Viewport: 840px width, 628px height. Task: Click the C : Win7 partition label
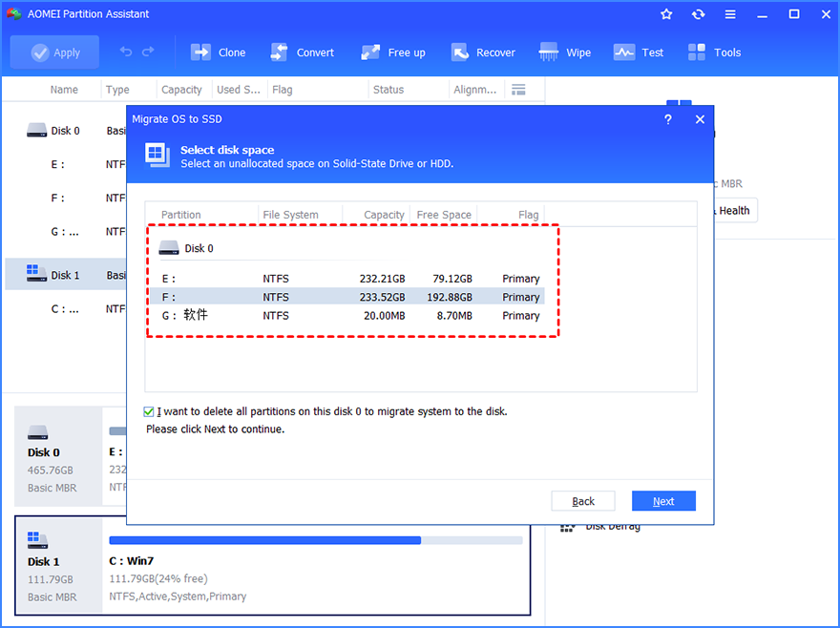coord(132,561)
